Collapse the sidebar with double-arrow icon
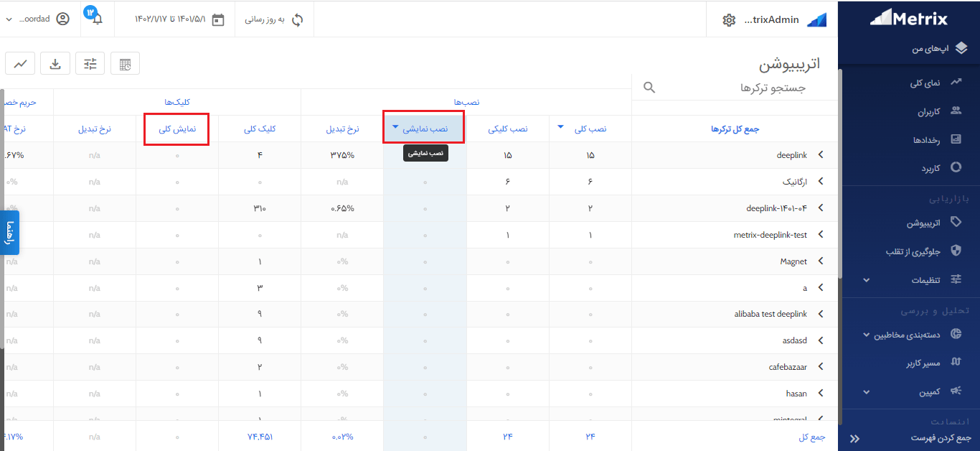Viewport: 980px width, 451px height. (x=854, y=438)
